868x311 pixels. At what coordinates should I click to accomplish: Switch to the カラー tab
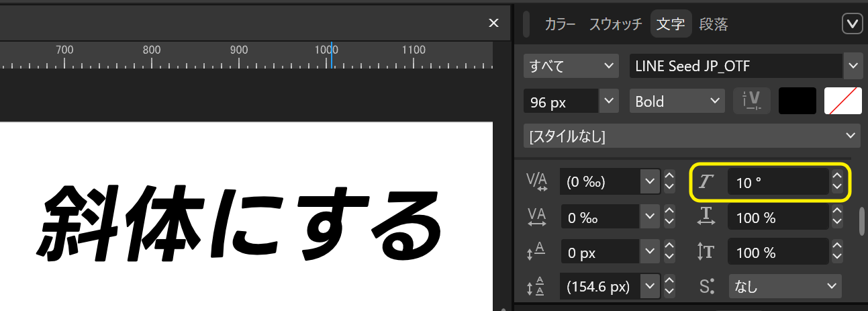coord(560,25)
